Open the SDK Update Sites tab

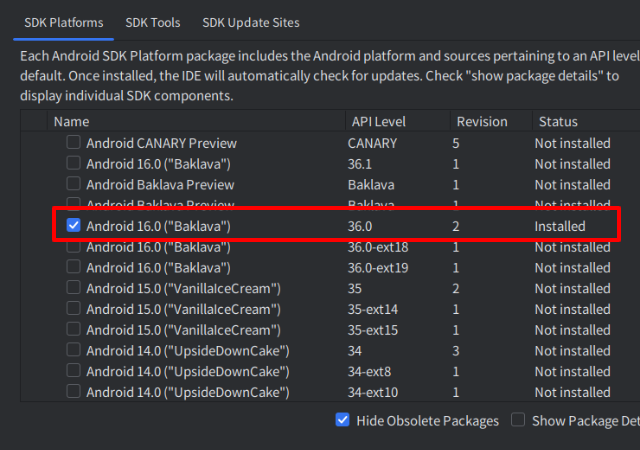(250, 22)
